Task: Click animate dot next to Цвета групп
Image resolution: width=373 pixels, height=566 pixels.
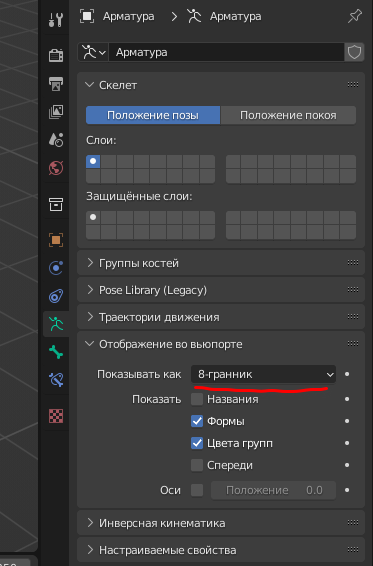Action: tap(347, 443)
